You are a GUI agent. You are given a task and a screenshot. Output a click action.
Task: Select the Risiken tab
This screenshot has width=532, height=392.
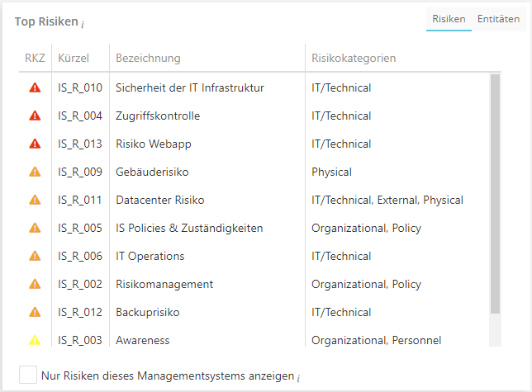pyautogui.click(x=449, y=19)
